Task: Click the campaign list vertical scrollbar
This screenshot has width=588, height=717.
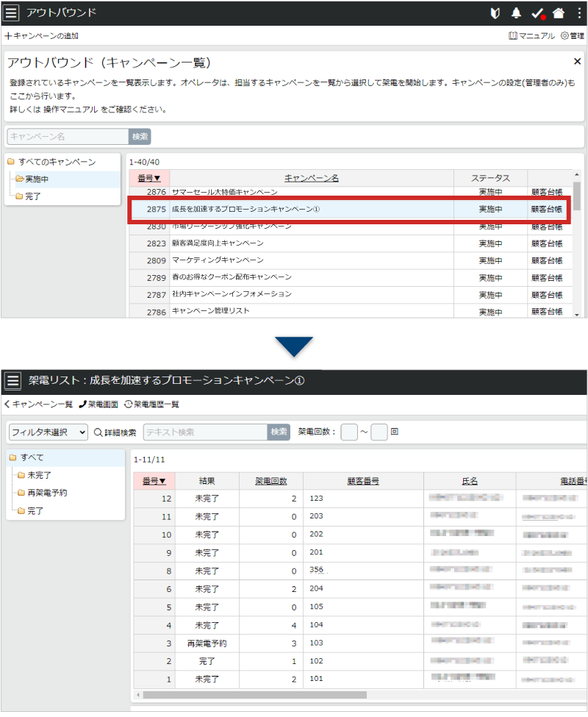Action: (576, 196)
